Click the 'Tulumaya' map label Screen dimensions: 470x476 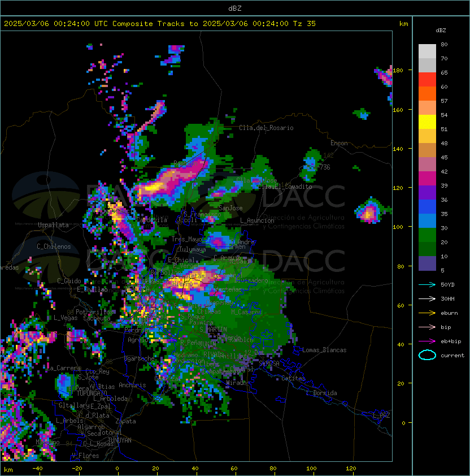point(193,249)
